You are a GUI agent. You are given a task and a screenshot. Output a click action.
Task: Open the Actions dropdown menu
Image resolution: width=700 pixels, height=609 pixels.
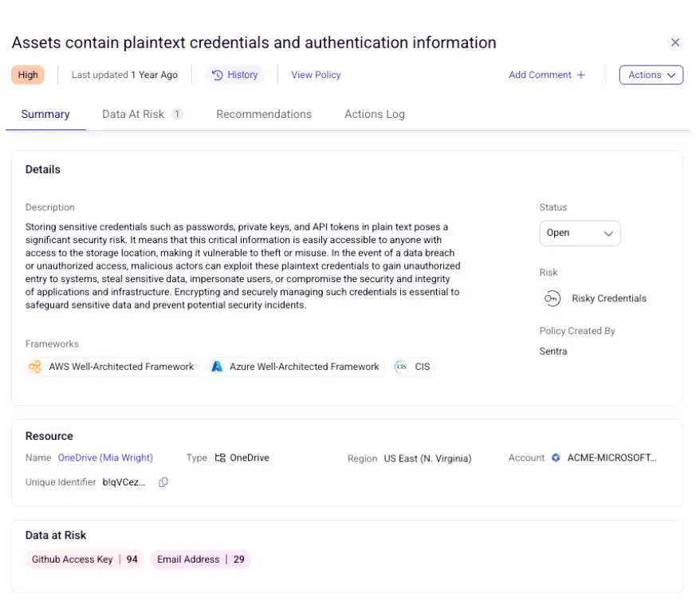coord(651,74)
